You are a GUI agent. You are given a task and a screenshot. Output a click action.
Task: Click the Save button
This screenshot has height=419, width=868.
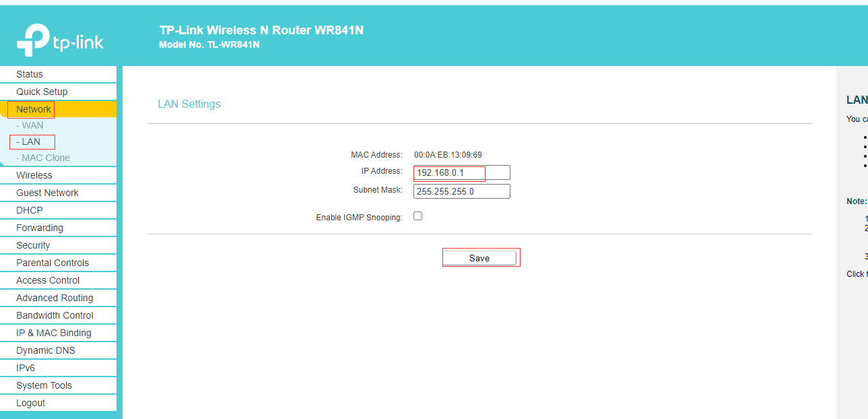click(479, 258)
